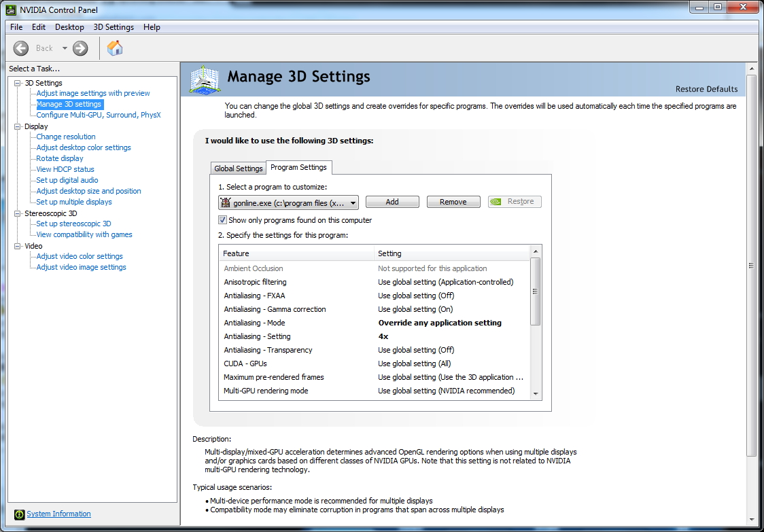Open the 3D Settings menu
764x532 pixels.
click(114, 27)
